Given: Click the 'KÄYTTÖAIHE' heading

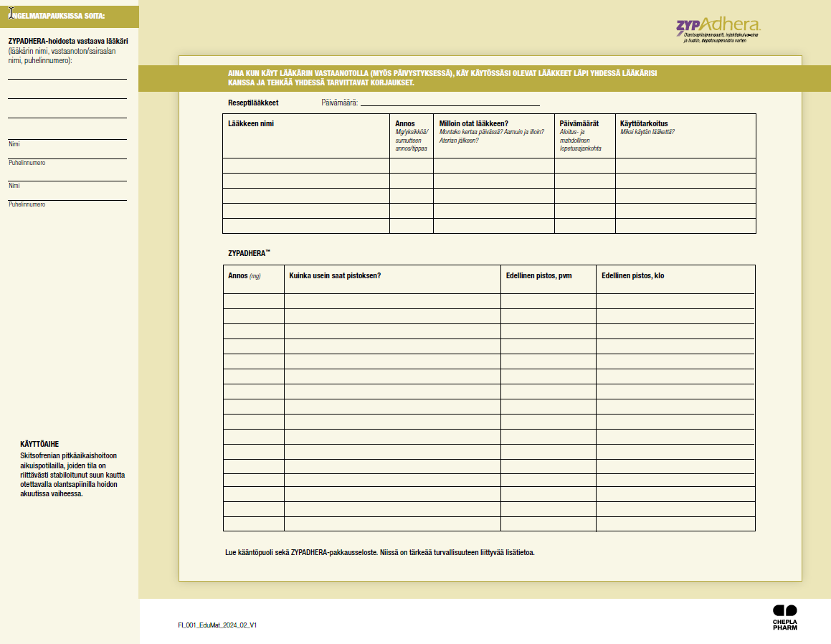Looking at the screenshot, I should click(39, 444).
